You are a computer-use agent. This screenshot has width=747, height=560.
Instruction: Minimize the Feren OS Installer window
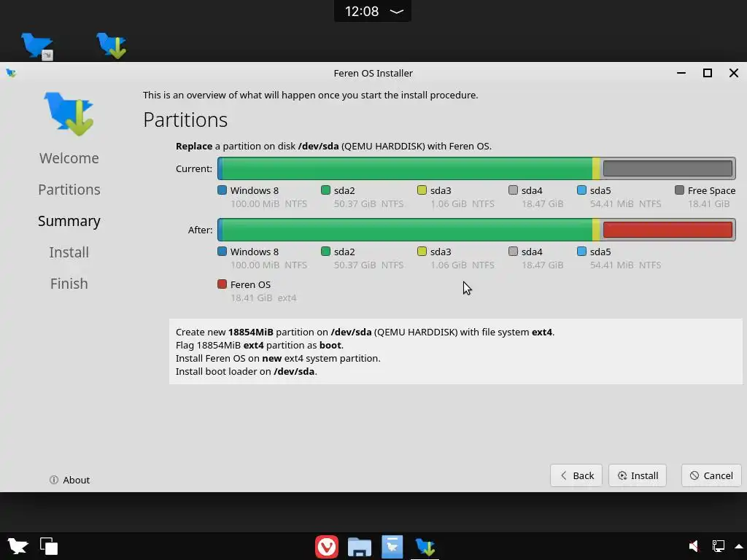click(681, 73)
